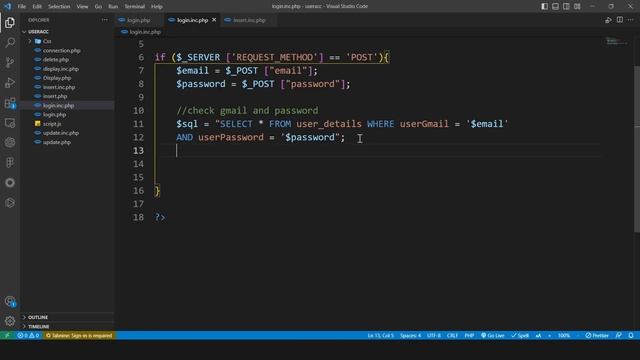The image size is (640, 360).
Task: Change language mode PHP in status bar
Action: click(x=469, y=336)
